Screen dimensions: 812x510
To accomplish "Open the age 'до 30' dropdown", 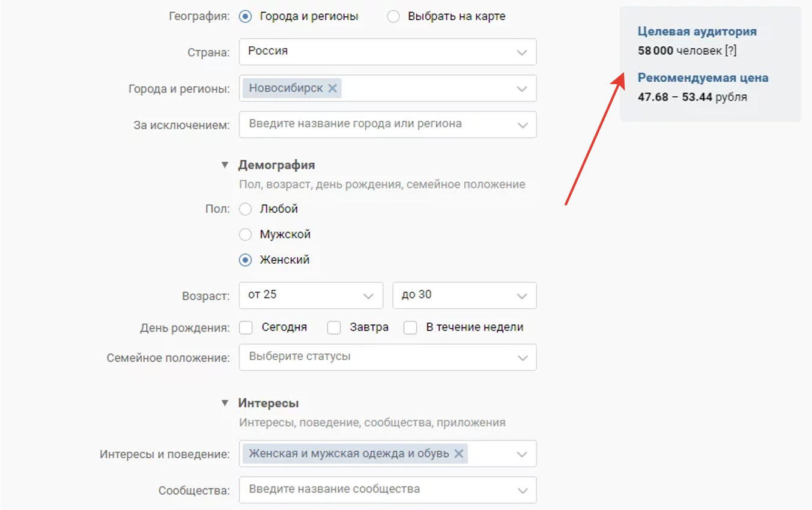I will click(x=464, y=296).
